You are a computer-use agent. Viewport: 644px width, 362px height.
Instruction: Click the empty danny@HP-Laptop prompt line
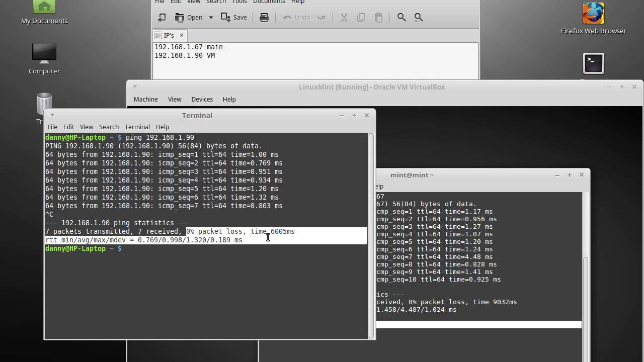pyautogui.click(x=83, y=248)
